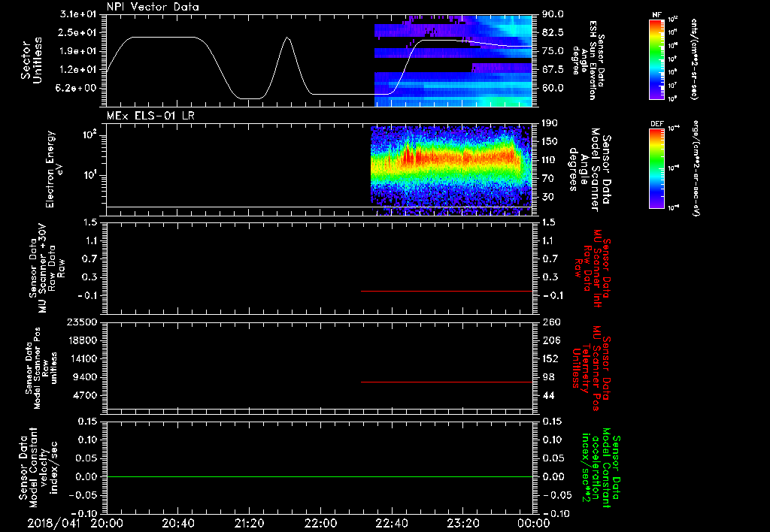
Task: Click the '4700' scanner position tick label
Action: [84, 395]
